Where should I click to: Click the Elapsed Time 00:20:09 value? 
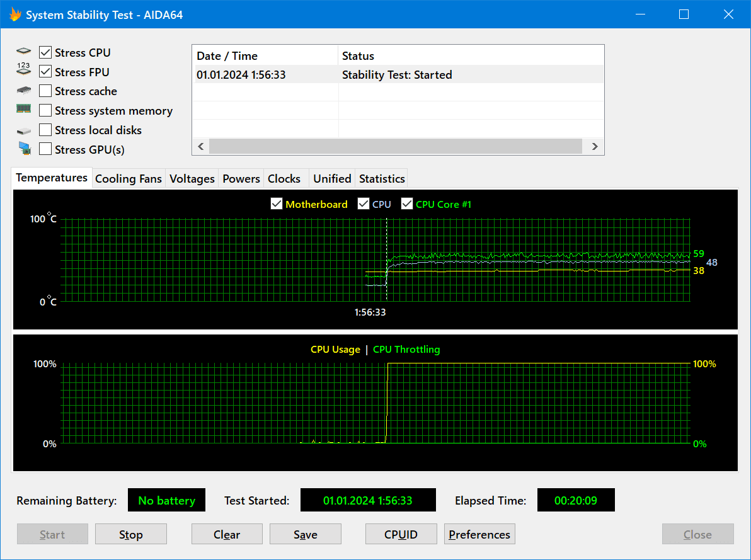coord(576,500)
